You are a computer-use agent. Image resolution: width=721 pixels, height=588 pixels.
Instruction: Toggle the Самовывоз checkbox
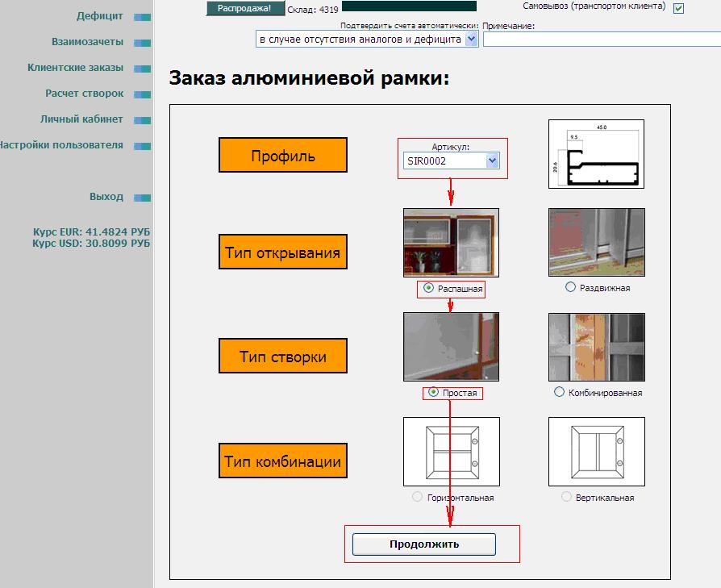point(678,9)
